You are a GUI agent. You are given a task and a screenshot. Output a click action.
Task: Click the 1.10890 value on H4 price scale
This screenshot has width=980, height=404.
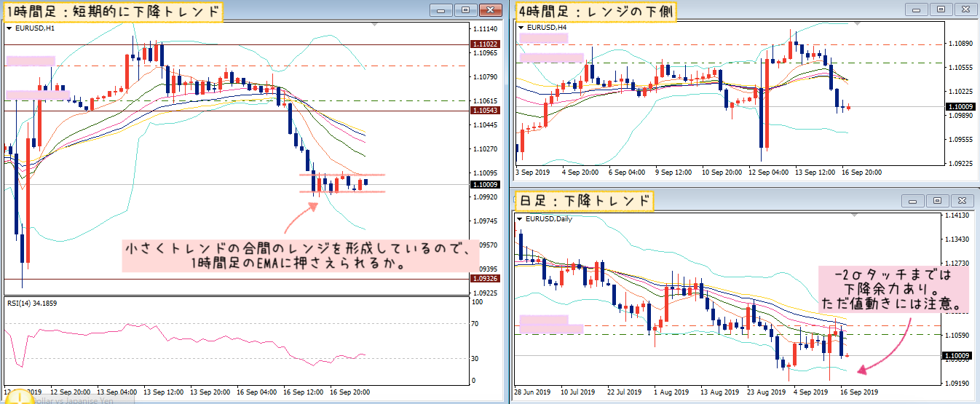[960, 44]
